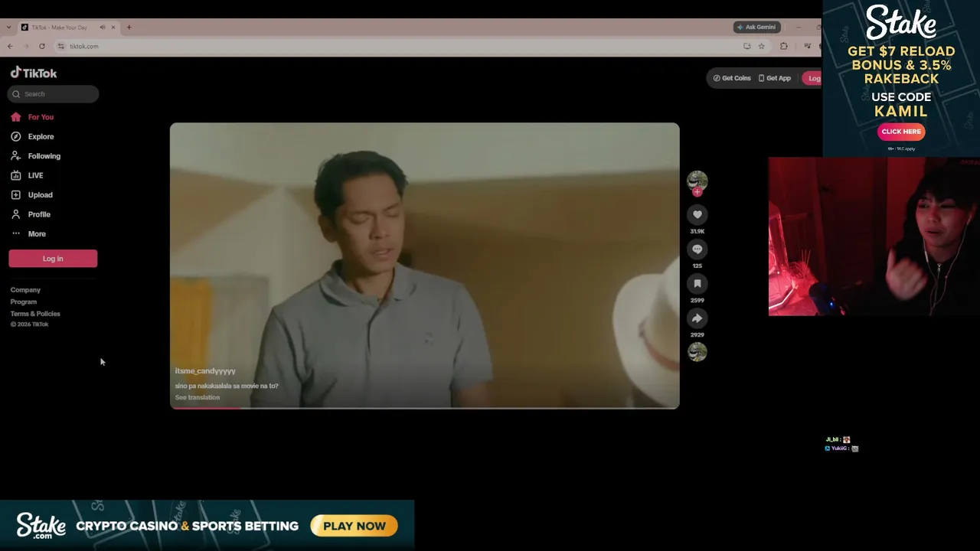Screen dimensions: 980x551
Task: Follow creator with red plus badge
Action: (697, 192)
